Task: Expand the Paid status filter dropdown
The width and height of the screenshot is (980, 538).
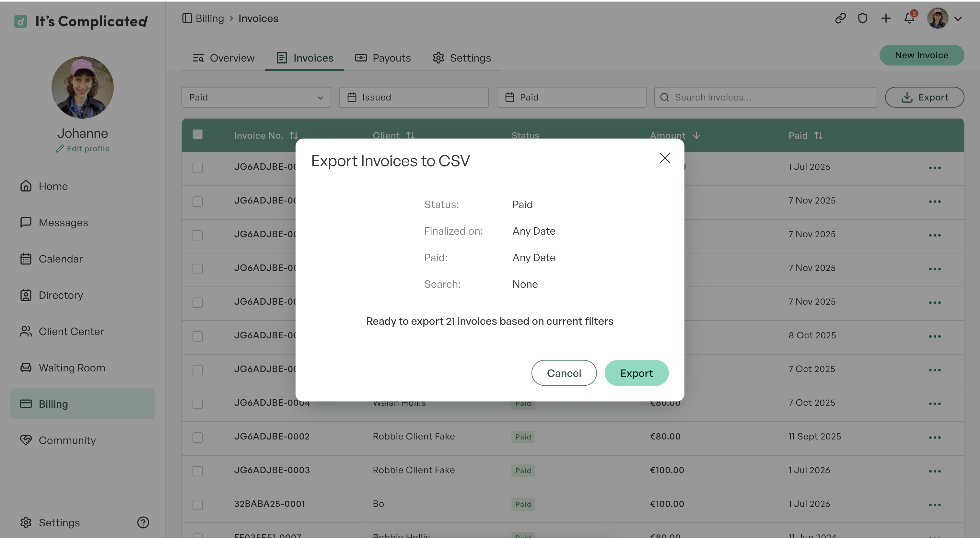Action: 256,98
